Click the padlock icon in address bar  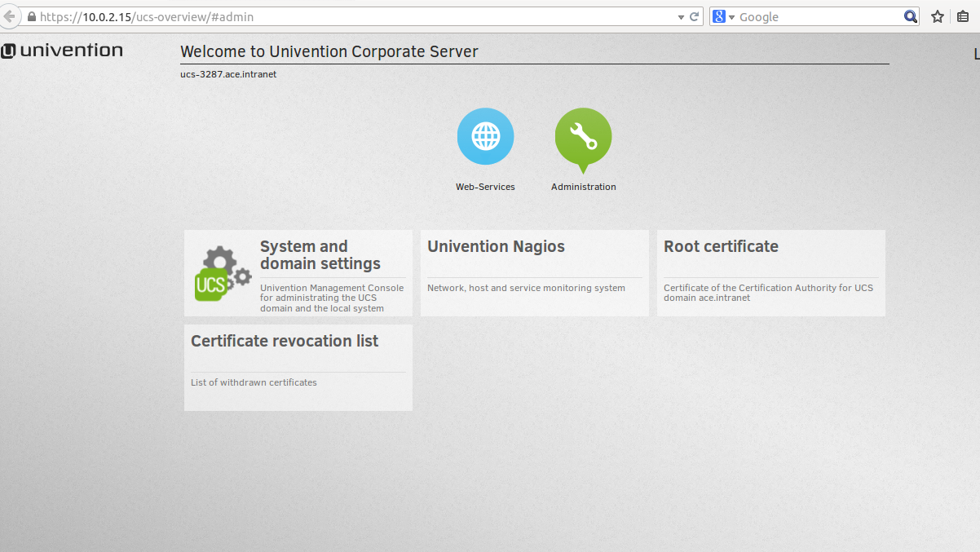tap(32, 16)
